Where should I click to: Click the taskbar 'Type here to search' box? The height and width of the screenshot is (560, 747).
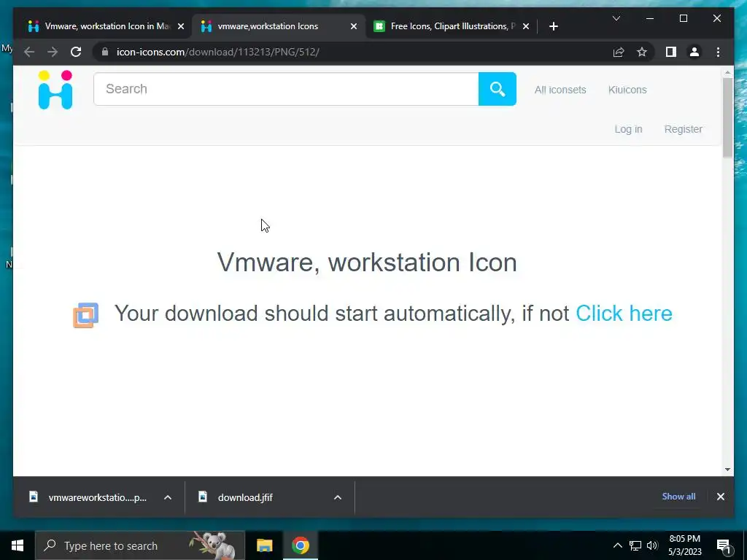140,545
